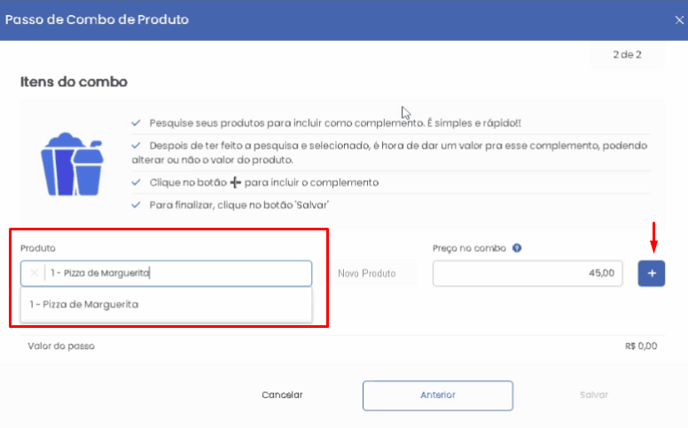The width and height of the screenshot is (688, 428).
Task: Click the Novo Produto button
Action: point(367,273)
